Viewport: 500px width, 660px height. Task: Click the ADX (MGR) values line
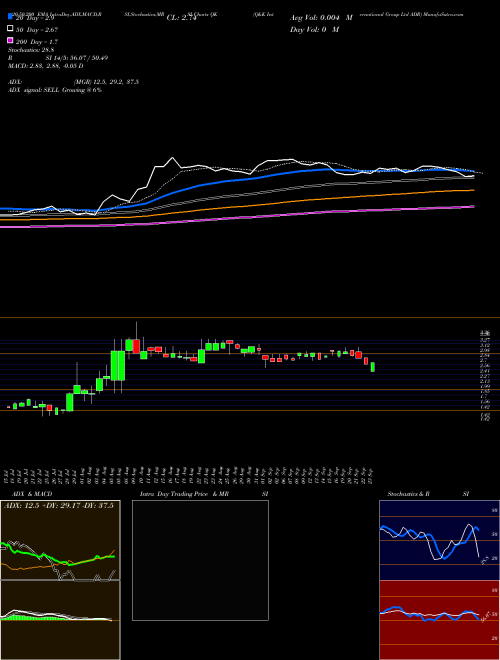pyautogui.click(x=73, y=82)
